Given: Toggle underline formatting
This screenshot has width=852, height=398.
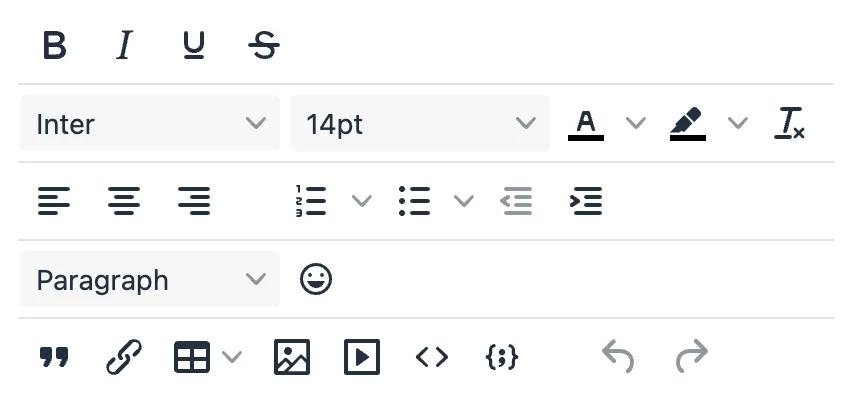Looking at the screenshot, I should (x=194, y=45).
